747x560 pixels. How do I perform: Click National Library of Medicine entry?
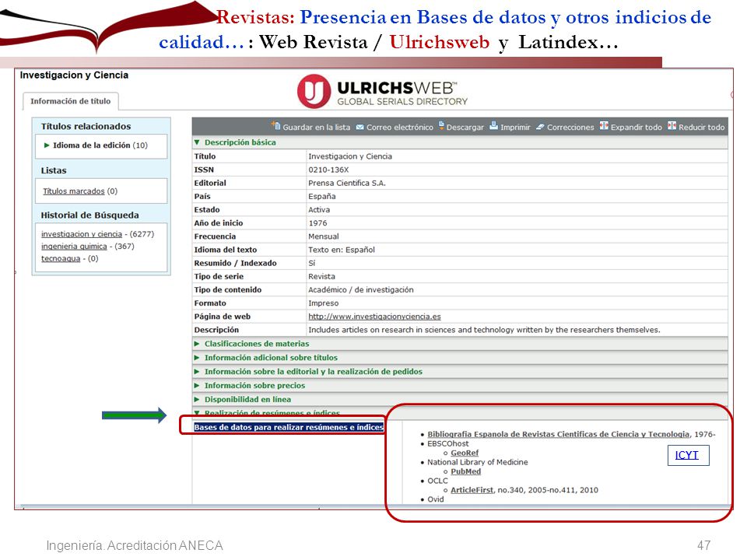click(477, 462)
